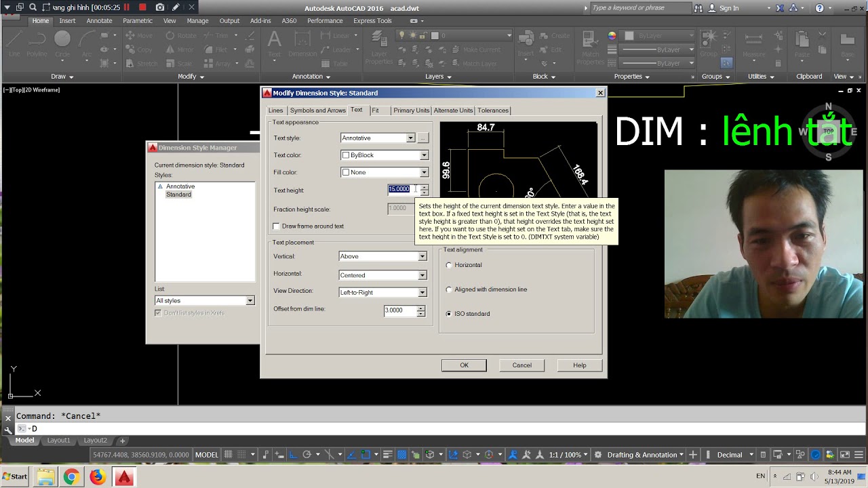Open workspace switching gear in status bar
Image resolution: width=868 pixels, height=488 pixels.
point(597,455)
